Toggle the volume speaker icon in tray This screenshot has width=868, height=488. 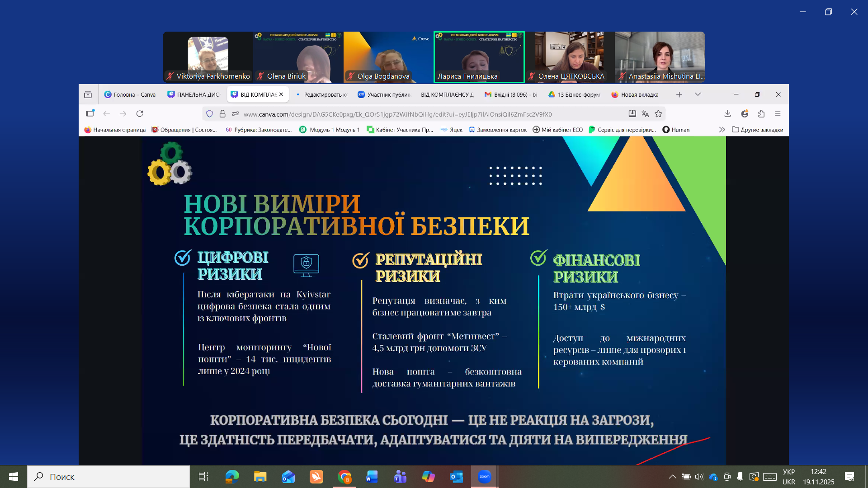coord(699,477)
